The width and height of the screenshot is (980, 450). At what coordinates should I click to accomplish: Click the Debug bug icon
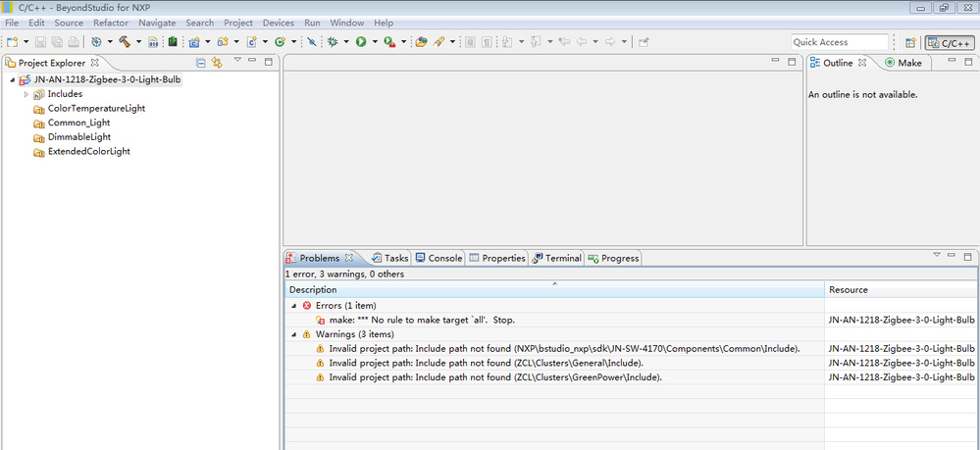(x=333, y=42)
